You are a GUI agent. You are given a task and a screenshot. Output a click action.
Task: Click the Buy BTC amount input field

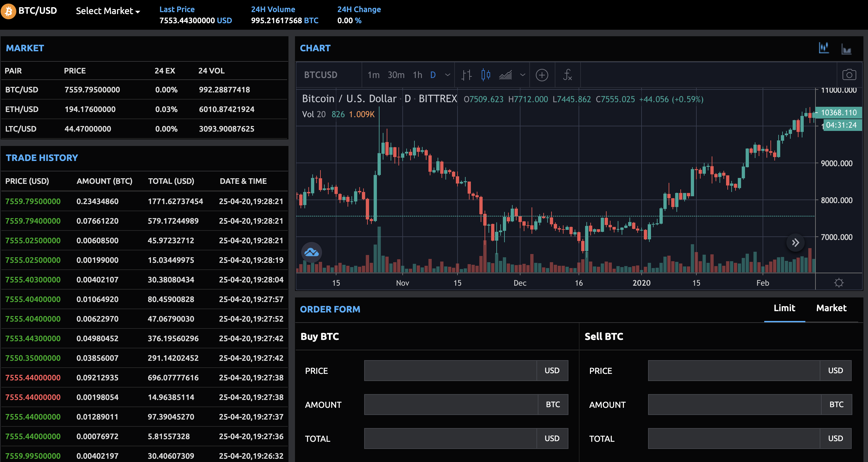click(x=451, y=404)
